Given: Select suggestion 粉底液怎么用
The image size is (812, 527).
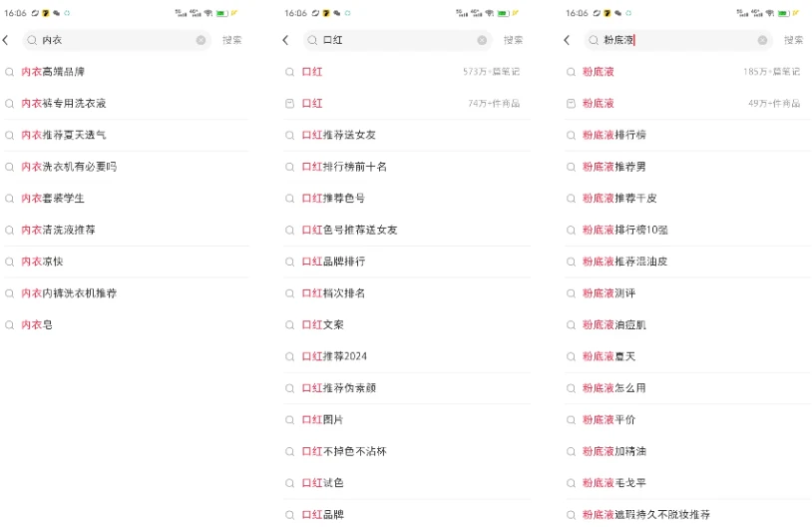Looking at the screenshot, I should tap(614, 387).
